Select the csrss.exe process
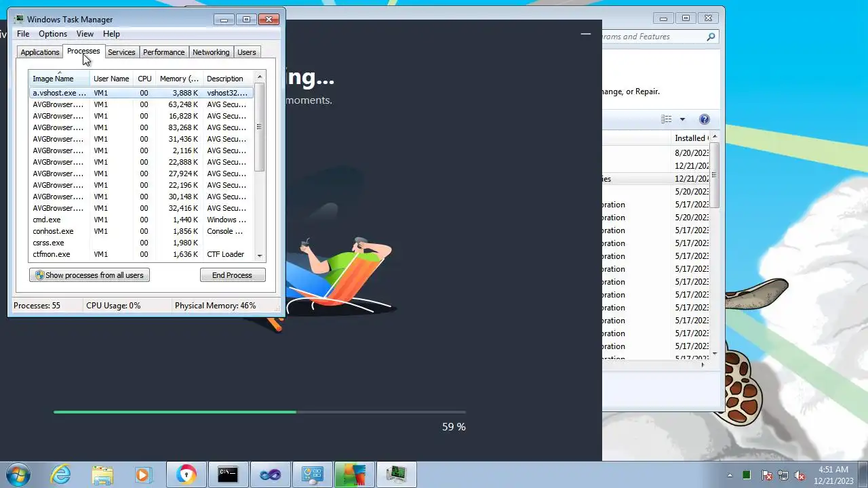Viewport: 868px width, 488px height. (141, 243)
